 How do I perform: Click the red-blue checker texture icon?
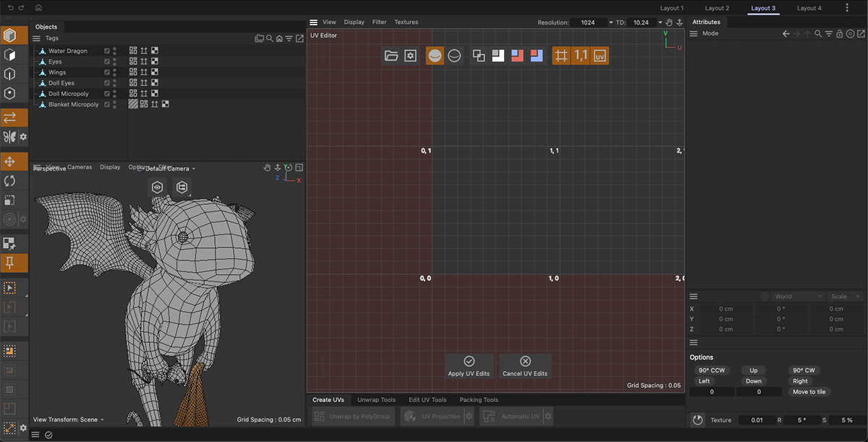click(x=516, y=56)
